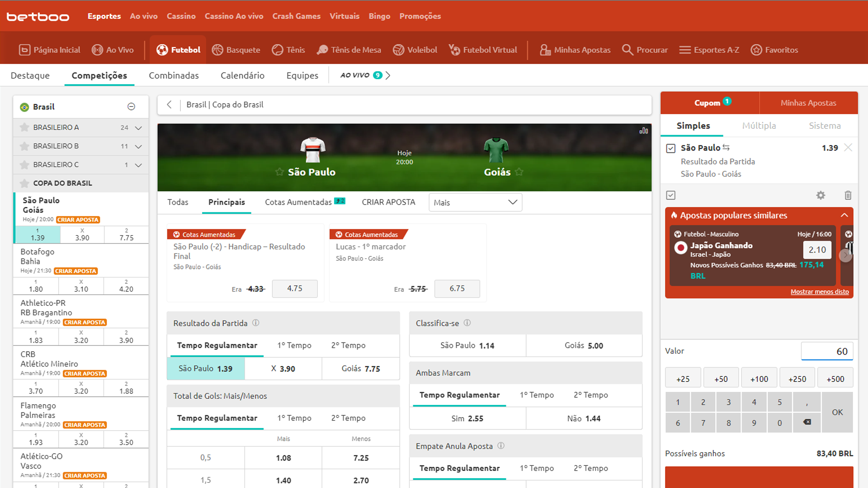Open bet slip settings gear icon
This screenshot has height=488, width=868.
tap(821, 195)
